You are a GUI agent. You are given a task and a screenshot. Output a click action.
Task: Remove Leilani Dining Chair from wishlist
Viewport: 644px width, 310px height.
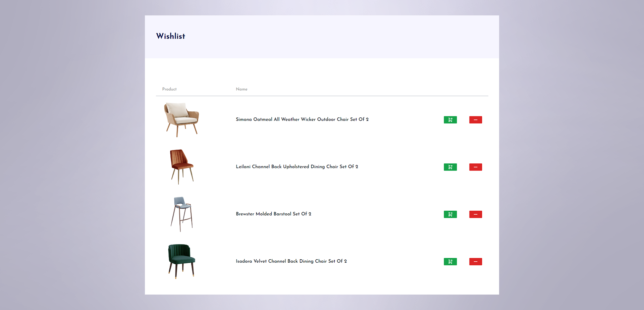[x=475, y=167]
